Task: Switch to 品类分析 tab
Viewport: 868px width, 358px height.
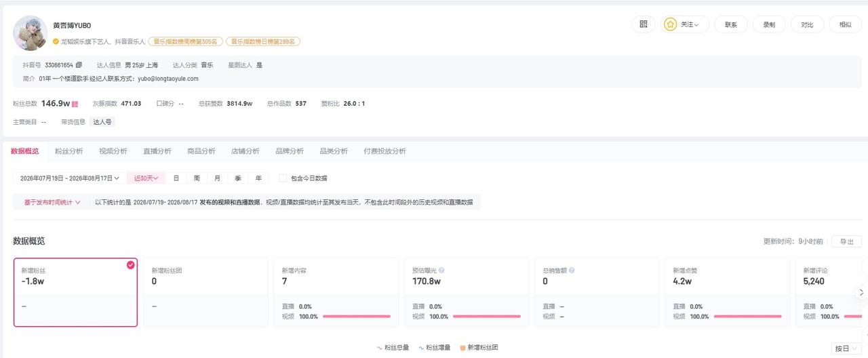Action: [334, 151]
